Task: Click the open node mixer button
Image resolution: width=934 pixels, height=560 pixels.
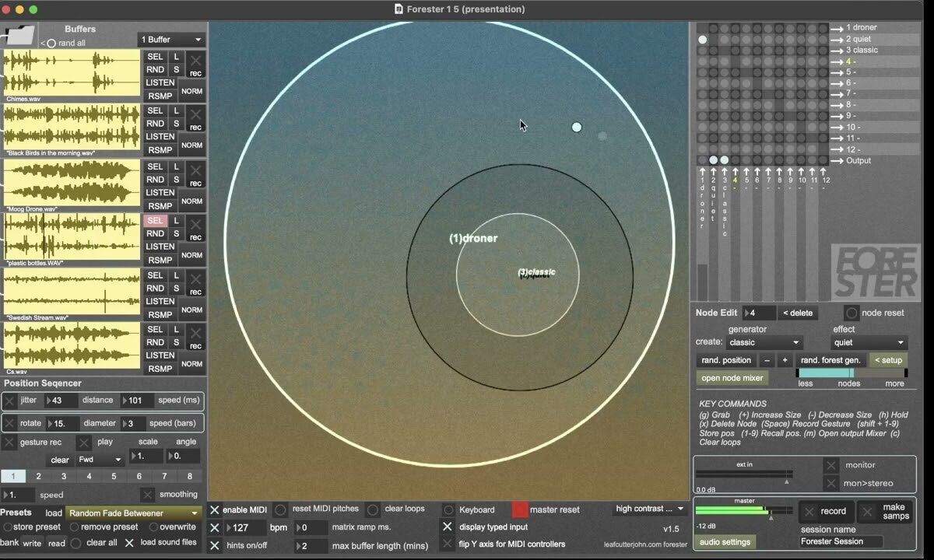Action: [x=732, y=378]
